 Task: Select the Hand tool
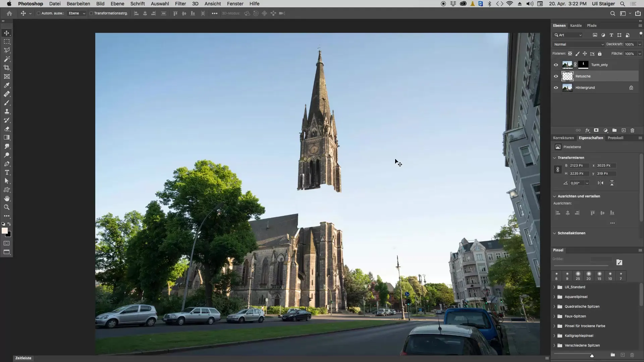7,198
